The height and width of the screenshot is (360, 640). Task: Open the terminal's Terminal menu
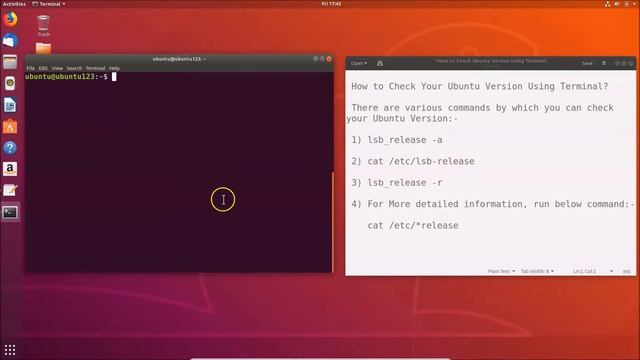[x=96, y=68]
